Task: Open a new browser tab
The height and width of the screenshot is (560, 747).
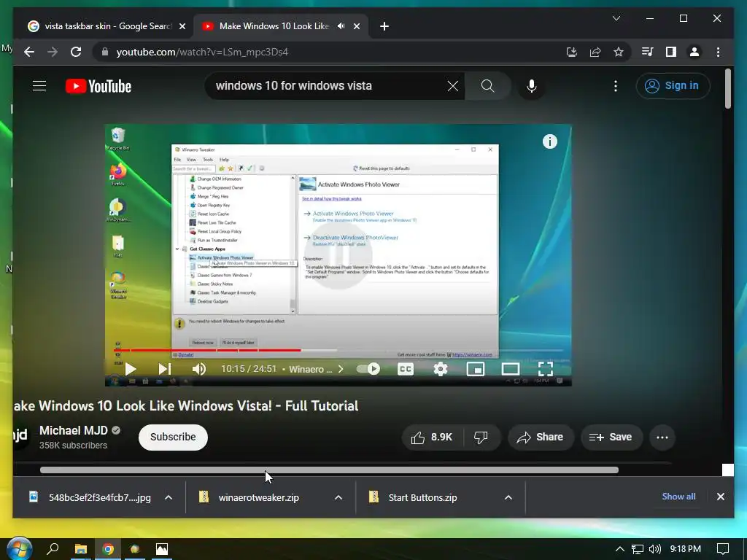Action: coord(384,26)
